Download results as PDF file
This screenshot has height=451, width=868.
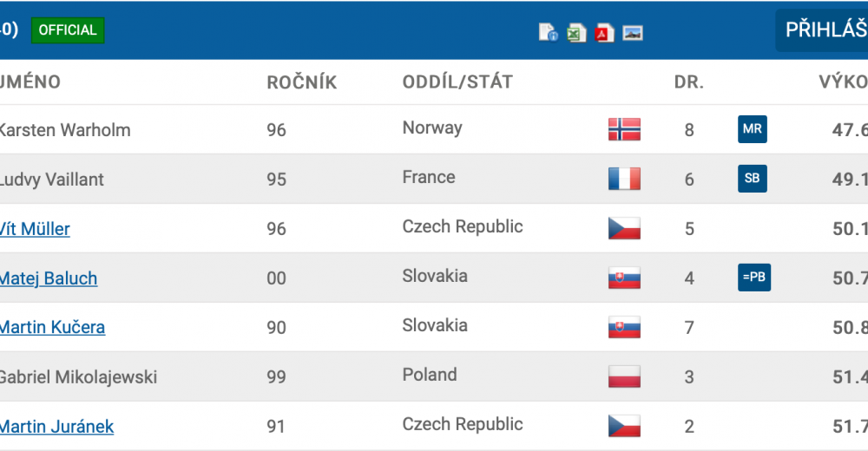click(604, 33)
